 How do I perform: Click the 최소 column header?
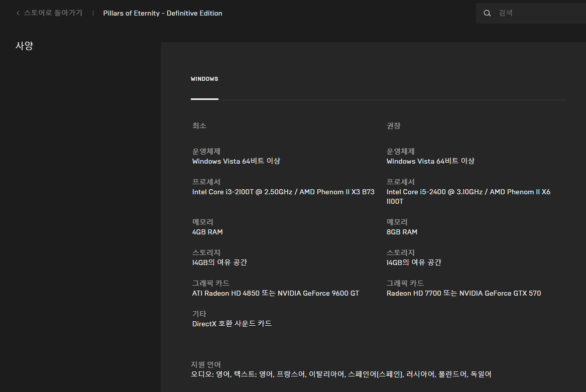click(x=199, y=125)
